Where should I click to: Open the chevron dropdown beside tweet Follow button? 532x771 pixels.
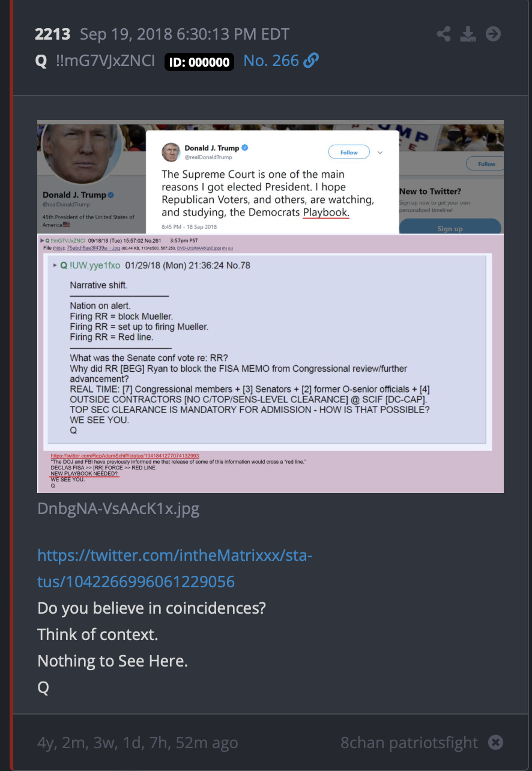[379, 153]
